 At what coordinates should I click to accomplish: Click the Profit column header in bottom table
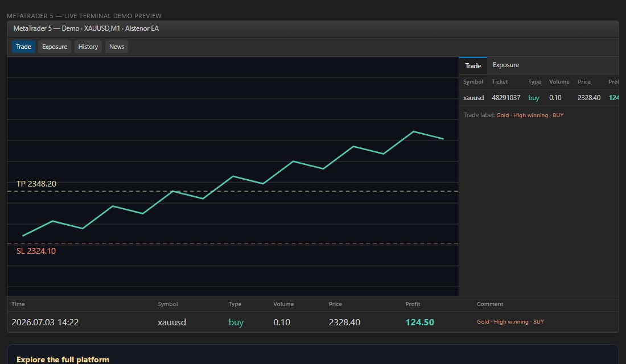pyautogui.click(x=413, y=304)
